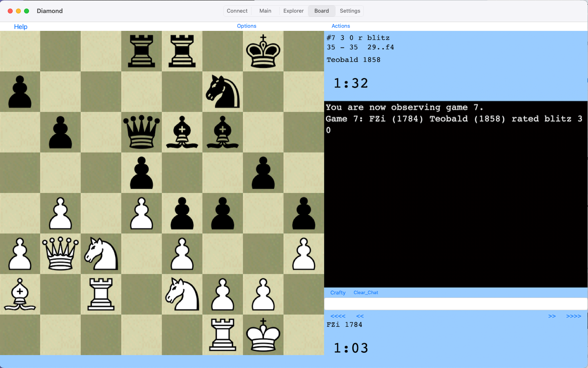Click the white queen on b3
This screenshot has height=368, width=588.
pos(60,254)
